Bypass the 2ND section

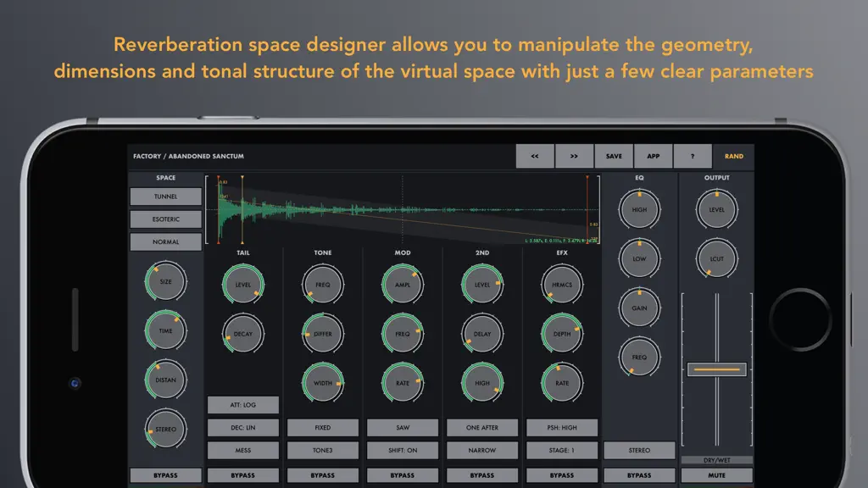[482, 475]
